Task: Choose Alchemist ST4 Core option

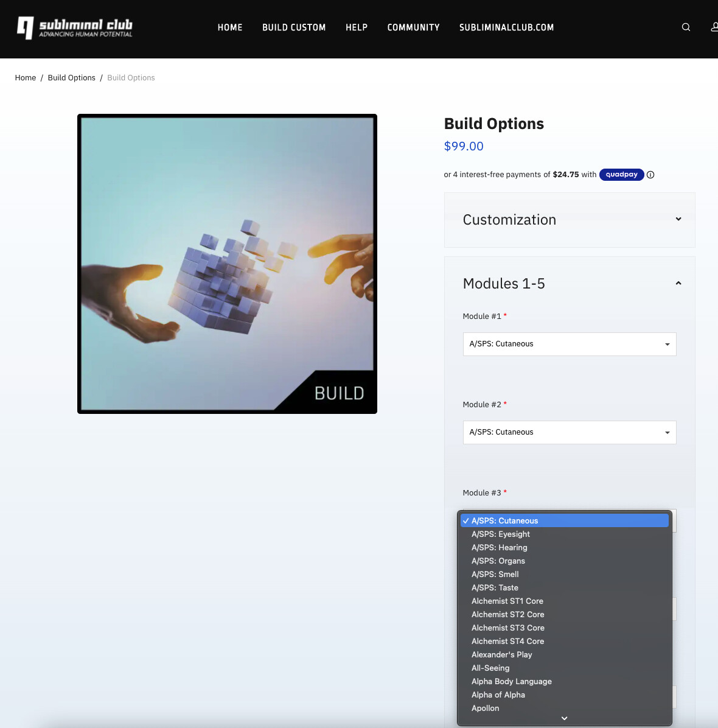Action: [x=565, y=641]
